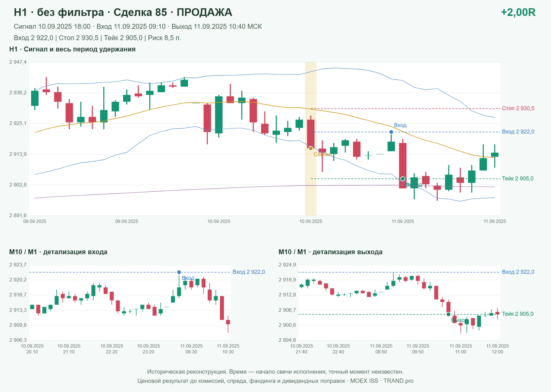The height and width of the screenshot is (392, 551).
Task: Click the '2 902,8' axis value on H1 chart
Action: tap(18, 185)
